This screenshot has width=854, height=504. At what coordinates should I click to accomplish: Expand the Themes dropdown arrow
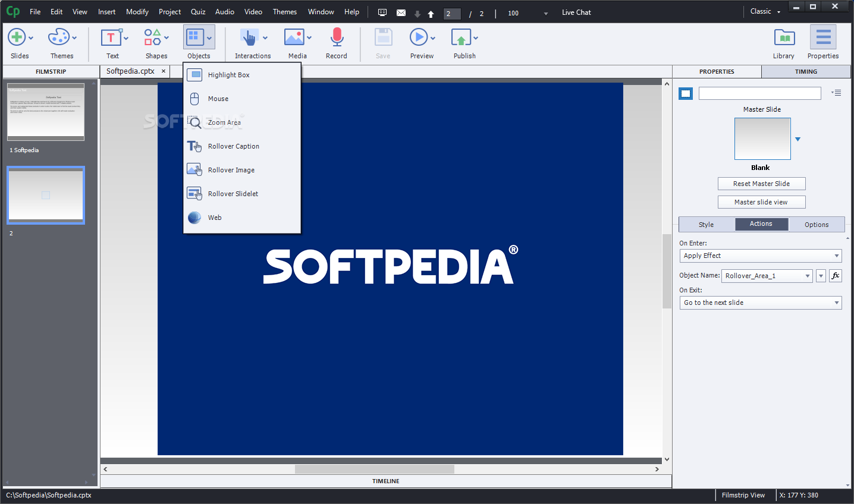pos(74,38)
